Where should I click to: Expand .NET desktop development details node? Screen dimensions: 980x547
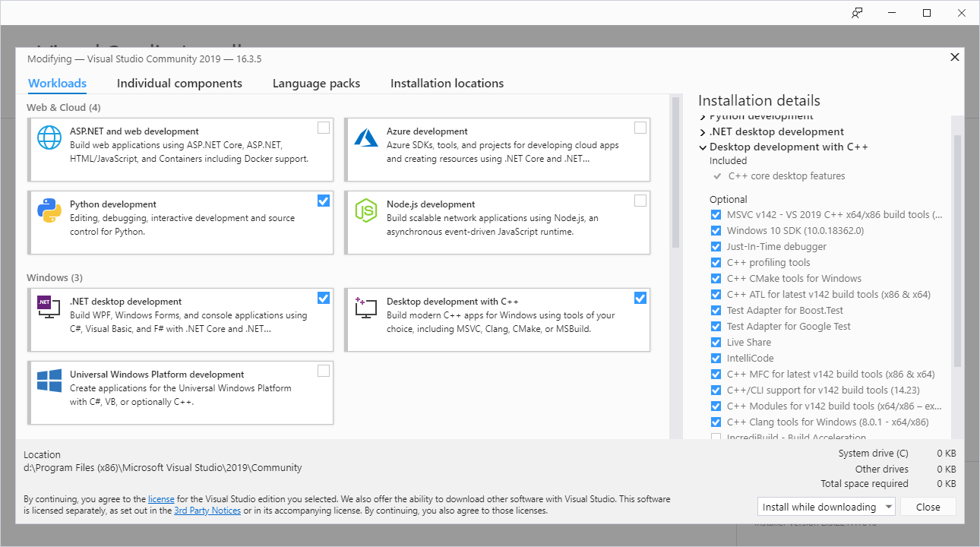click(703, 132)
